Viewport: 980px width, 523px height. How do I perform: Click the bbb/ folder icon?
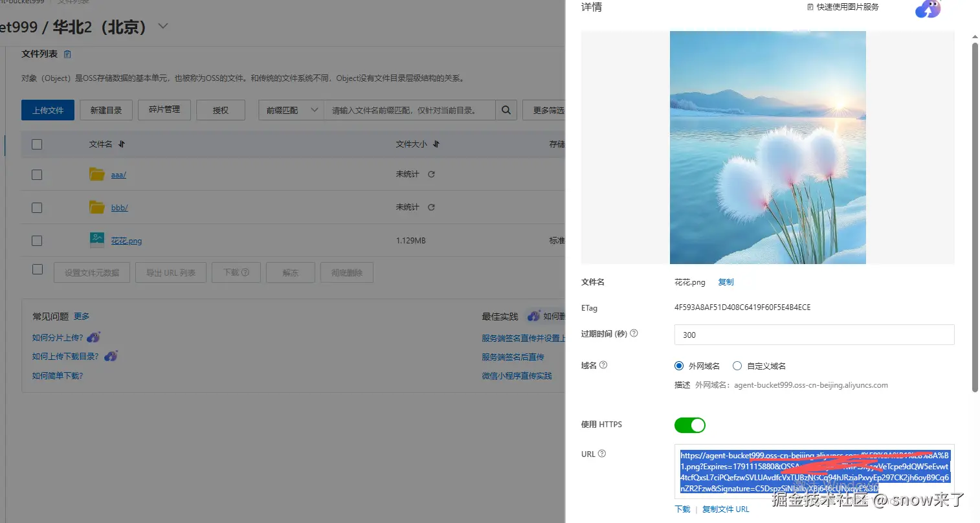[x=97, y=207]
